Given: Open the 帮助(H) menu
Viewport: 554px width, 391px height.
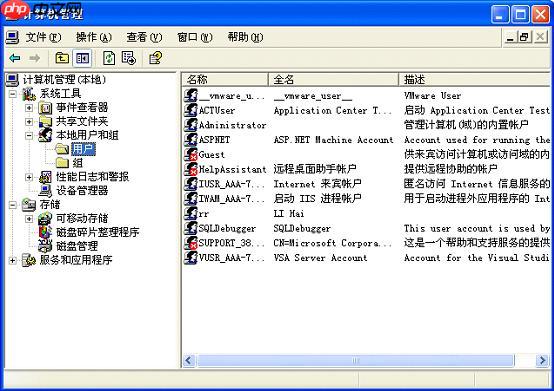Looking at the screenshot, I should 245,37.
